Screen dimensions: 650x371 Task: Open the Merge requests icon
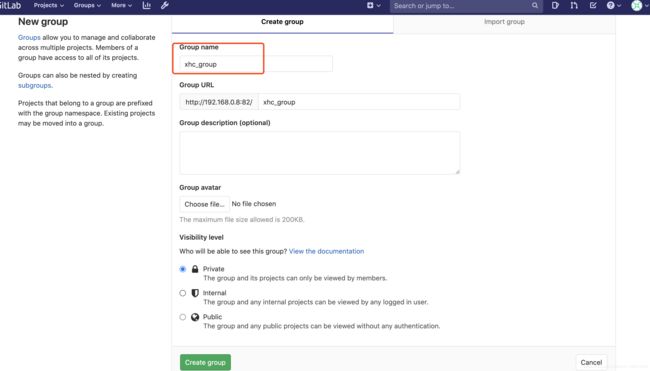574,5
